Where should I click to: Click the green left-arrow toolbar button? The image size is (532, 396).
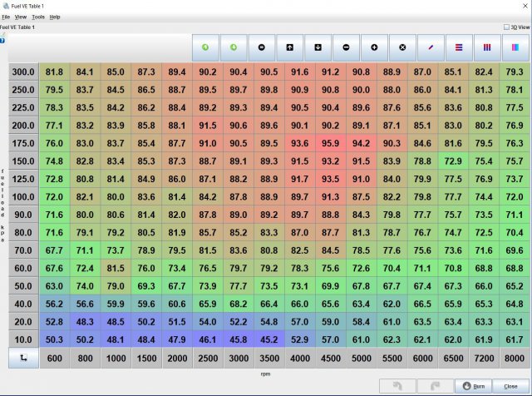click(204, 47)
